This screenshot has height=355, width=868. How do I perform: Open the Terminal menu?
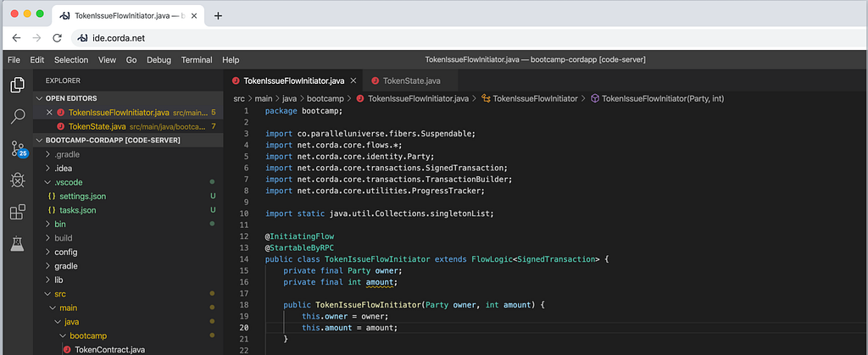[x=197, y=60]
